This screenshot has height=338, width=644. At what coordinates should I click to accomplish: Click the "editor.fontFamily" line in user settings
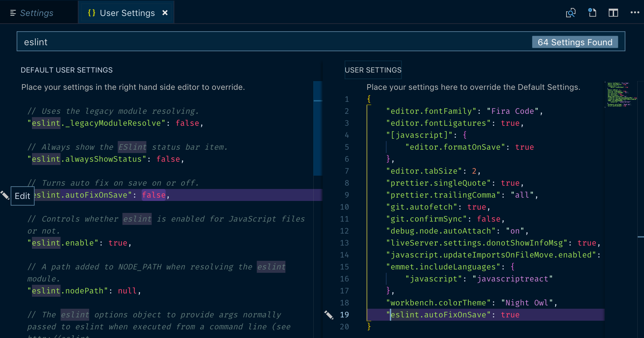click(464, 111)
